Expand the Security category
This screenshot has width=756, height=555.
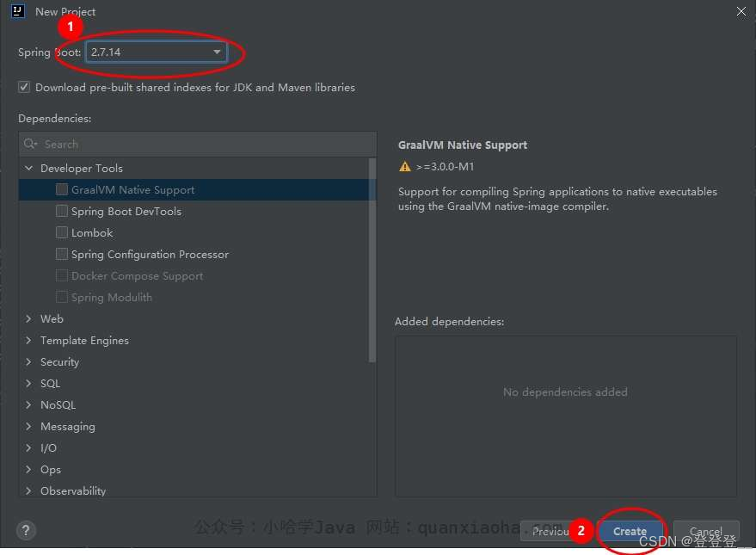coord(29,361)
